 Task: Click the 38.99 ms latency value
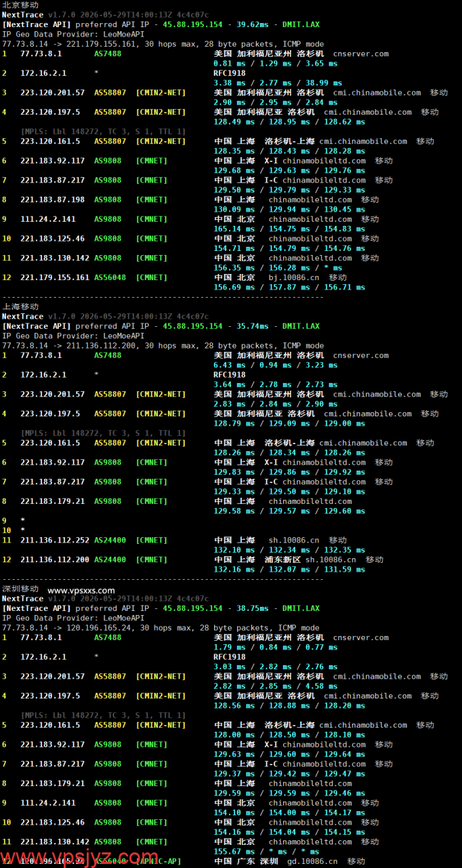(324, 83)
